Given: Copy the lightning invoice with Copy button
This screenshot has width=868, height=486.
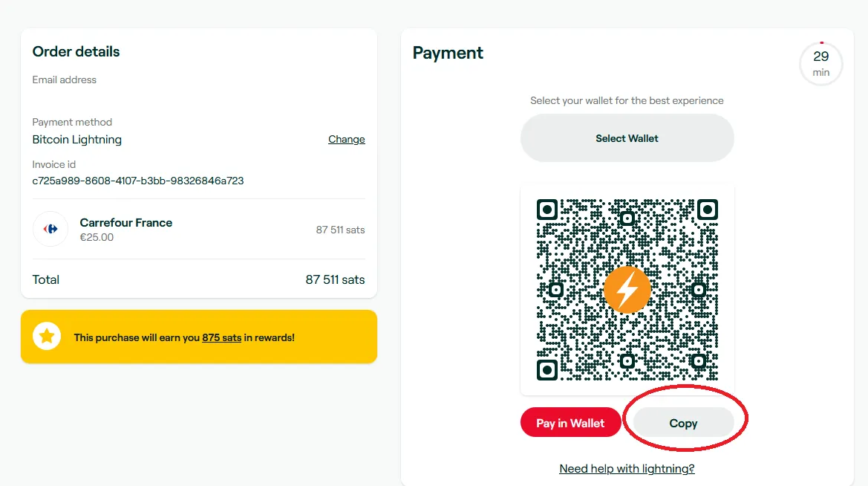Looking at the screenshot, I should pyautogui.click(x=684, y=423).
